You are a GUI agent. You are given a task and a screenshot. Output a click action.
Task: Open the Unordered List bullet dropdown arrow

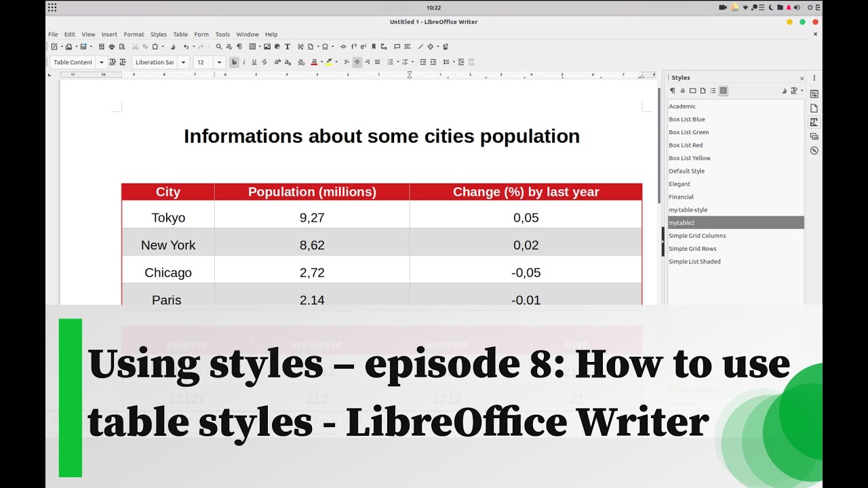click(397, 62)
